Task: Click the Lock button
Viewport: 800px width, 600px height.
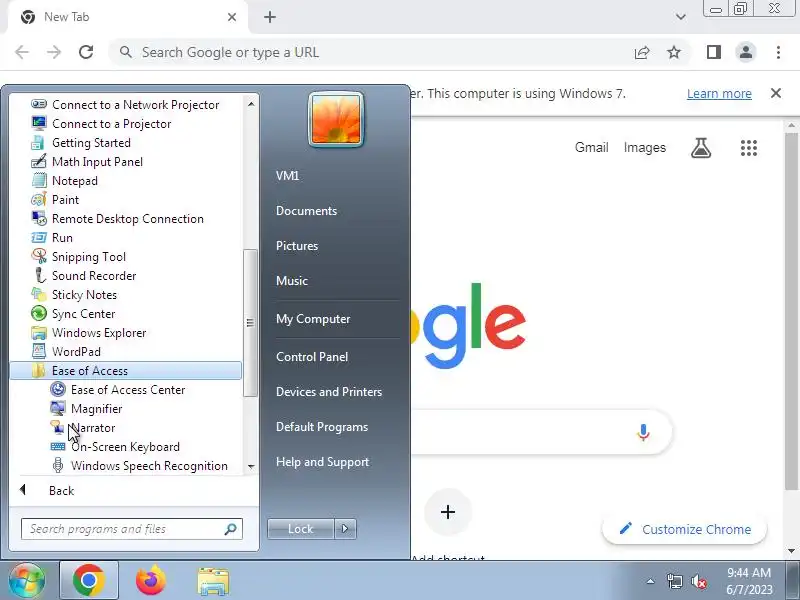Action: (301, 529)
